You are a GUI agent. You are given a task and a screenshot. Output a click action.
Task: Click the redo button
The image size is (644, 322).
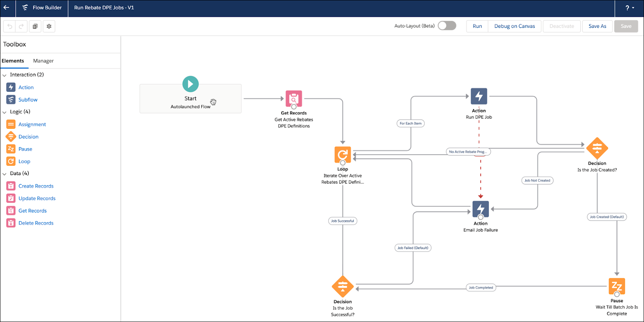point(21,26)
